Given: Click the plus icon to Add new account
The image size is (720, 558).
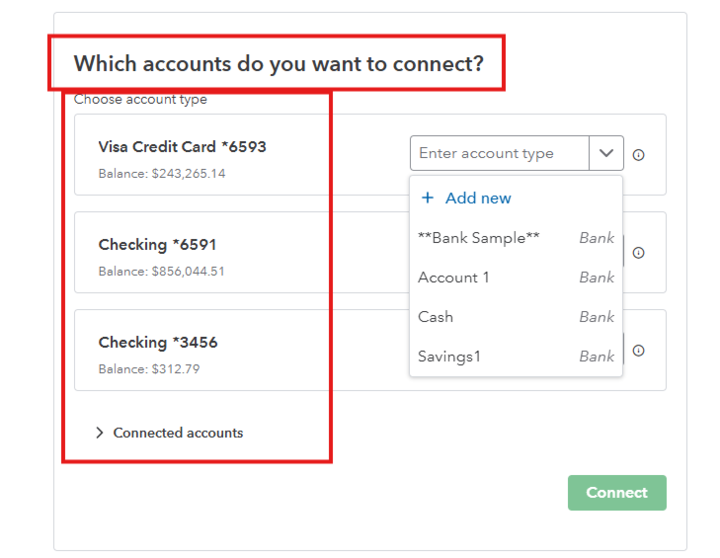Looking at the screenshot, I should [x=428, y=198].
